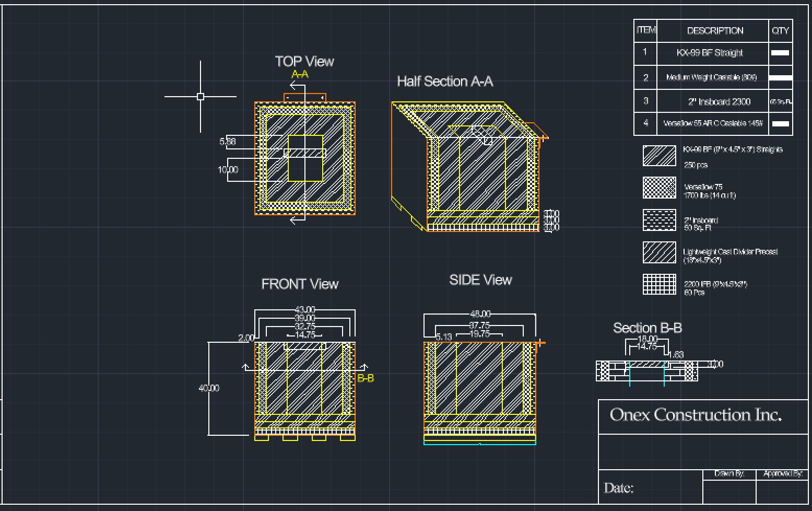Click the Half Section A-A title
This screenshot has height=511, width=812.
(445, 82)
